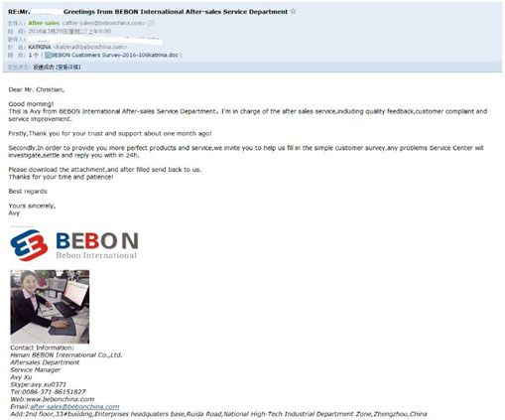
Task: Star this email next to the subject
Action: pos(293,12)
